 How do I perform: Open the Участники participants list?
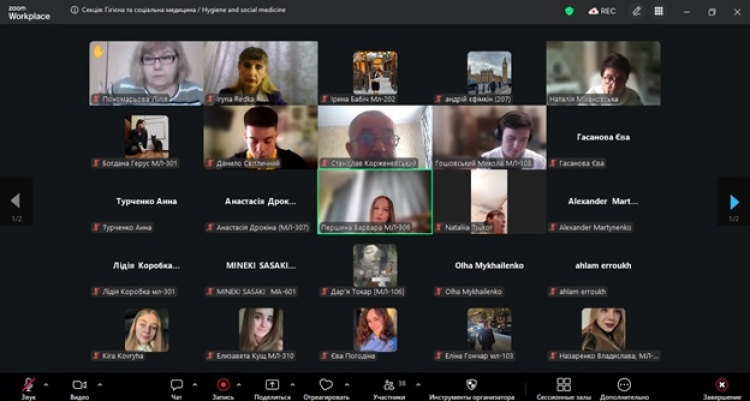[388, 385]
